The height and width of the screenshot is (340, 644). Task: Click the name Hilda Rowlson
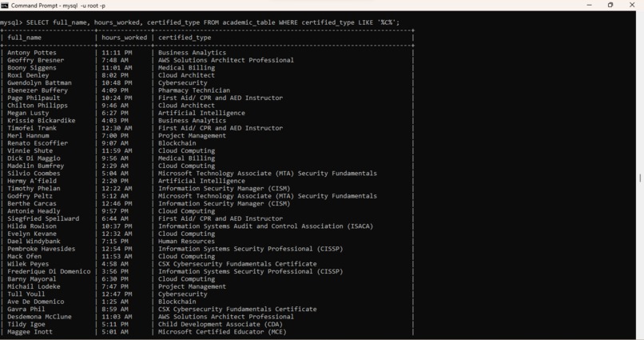coord(32,226)
